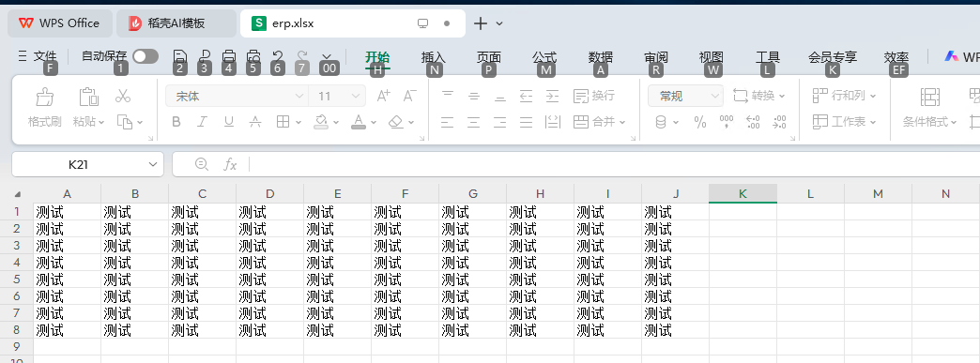Click the Increase Decimal icon
Screen dimensions: 980x363
[x=753, y=122]
